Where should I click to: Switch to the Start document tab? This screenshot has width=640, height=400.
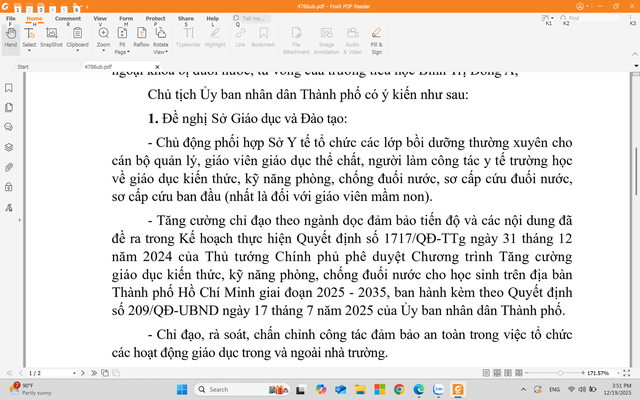click(x=23, y=66)
